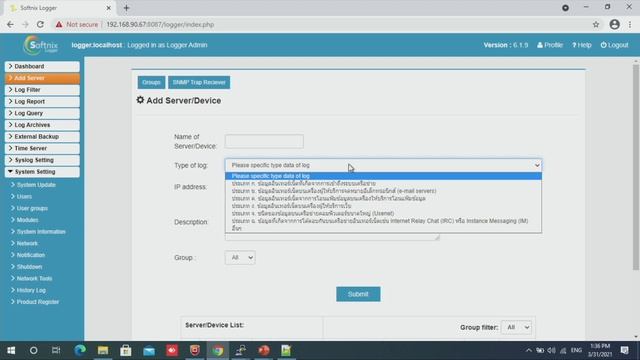Open the Shutdown option
The image size is (640, 360).
pyautogui.click(x=29, y=267)
